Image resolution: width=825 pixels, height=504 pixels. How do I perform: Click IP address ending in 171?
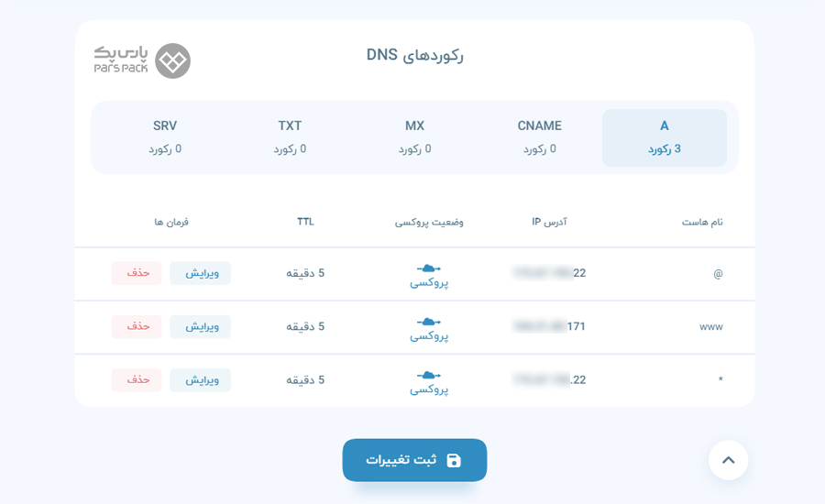tap(549, 326)
